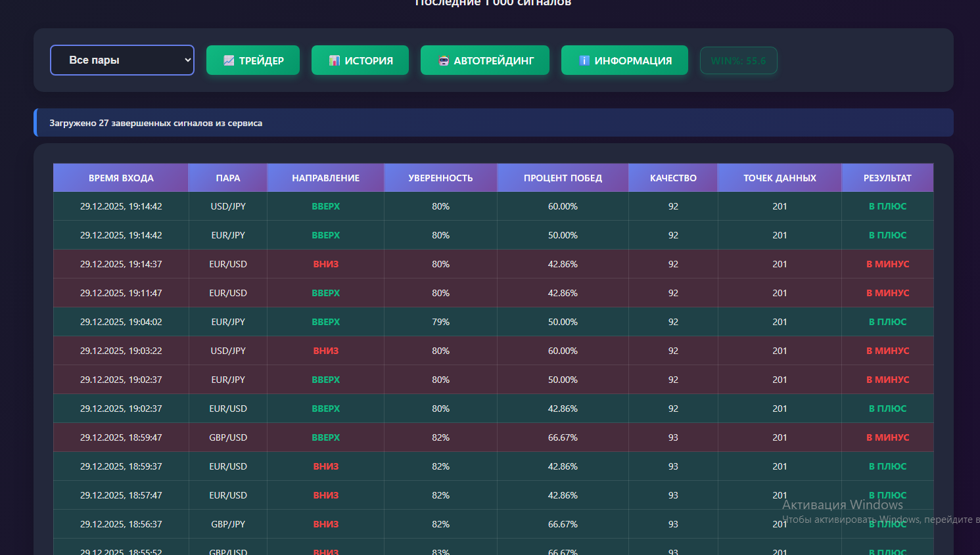980x555 pixels.
Task: Open the 'Все пары' currency pair dropdown
Action: click(122, 60)
